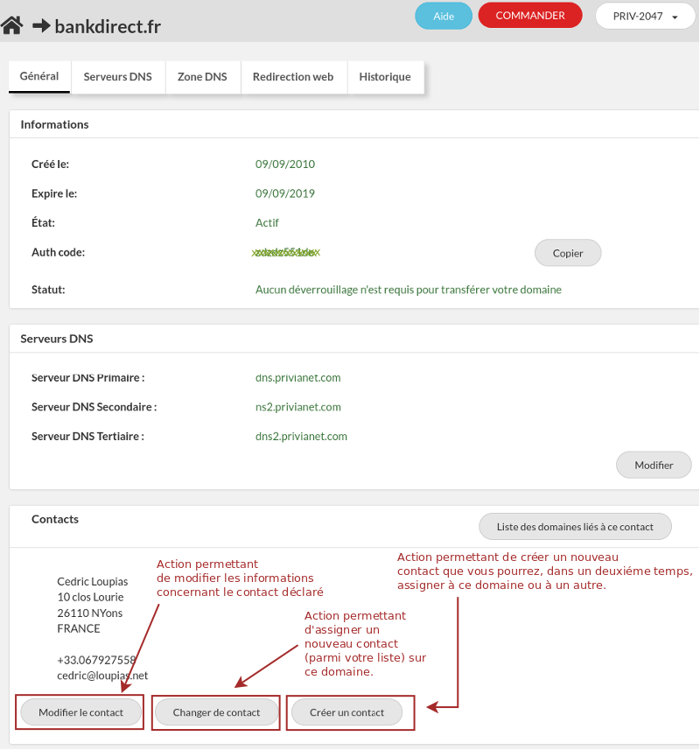The height and width of the screenshot is (750, 700).
Task: Click secondary server ns2.privianet.com
Action: [x=297, y=407]
